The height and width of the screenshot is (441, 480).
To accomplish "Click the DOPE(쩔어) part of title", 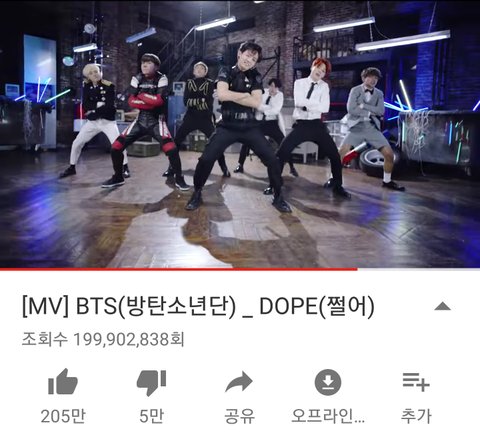I will 317,306.
